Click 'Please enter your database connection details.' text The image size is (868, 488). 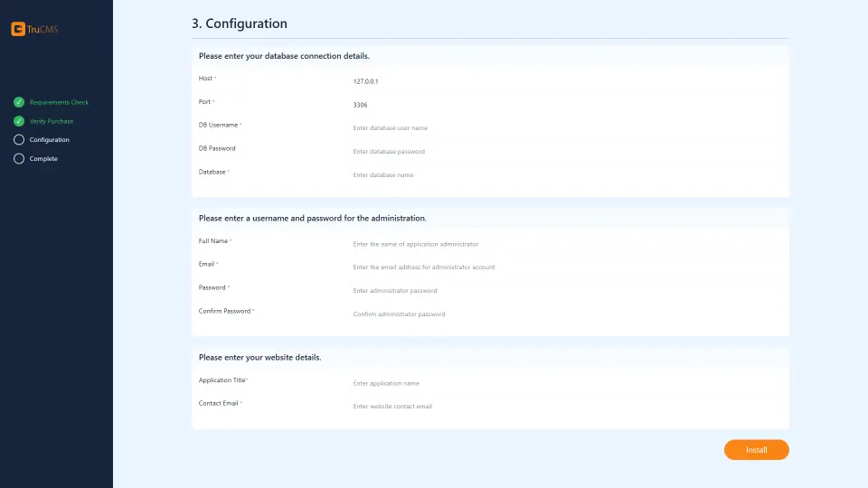(x=284, y=56)
